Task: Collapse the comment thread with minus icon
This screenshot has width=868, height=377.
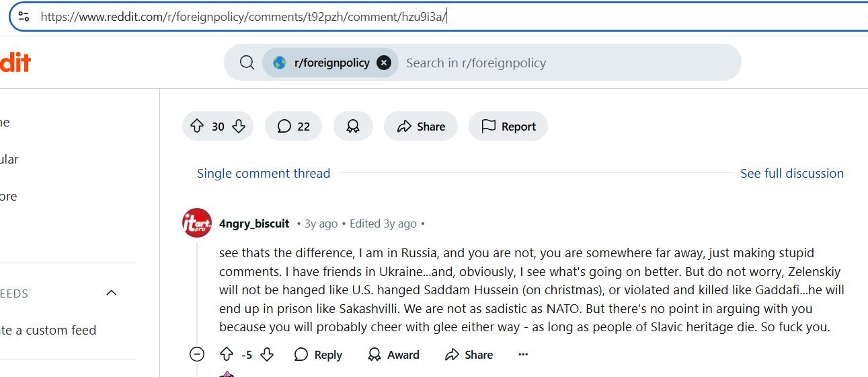Action: [x=197, y=354]
